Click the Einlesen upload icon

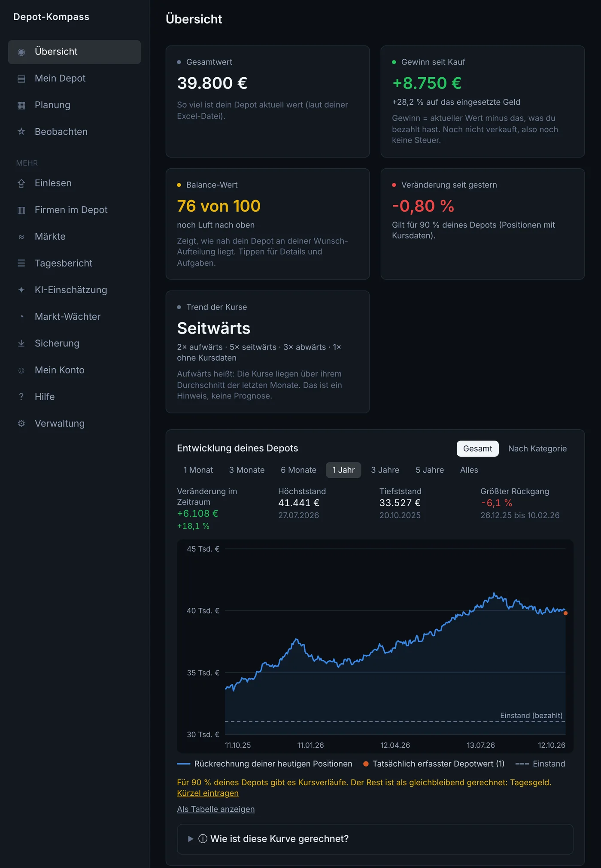pos(21,183)
